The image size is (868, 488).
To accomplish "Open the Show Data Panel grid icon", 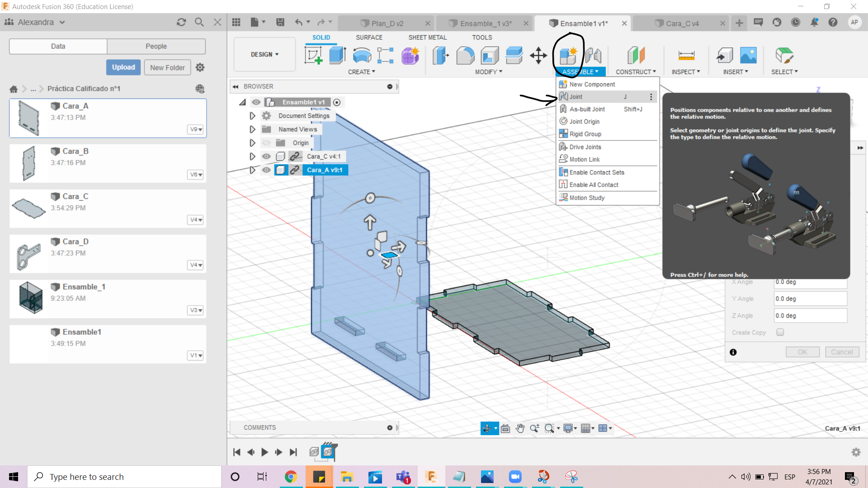I will (236, 22).
